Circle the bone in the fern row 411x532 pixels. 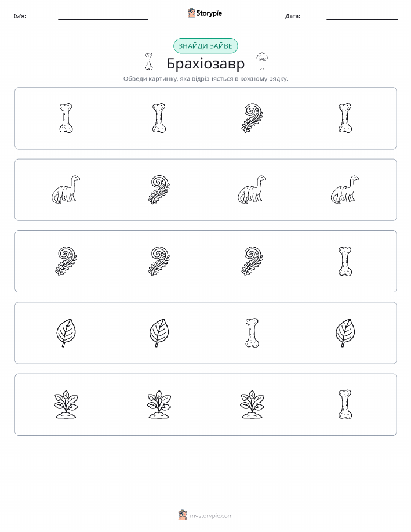345,261
